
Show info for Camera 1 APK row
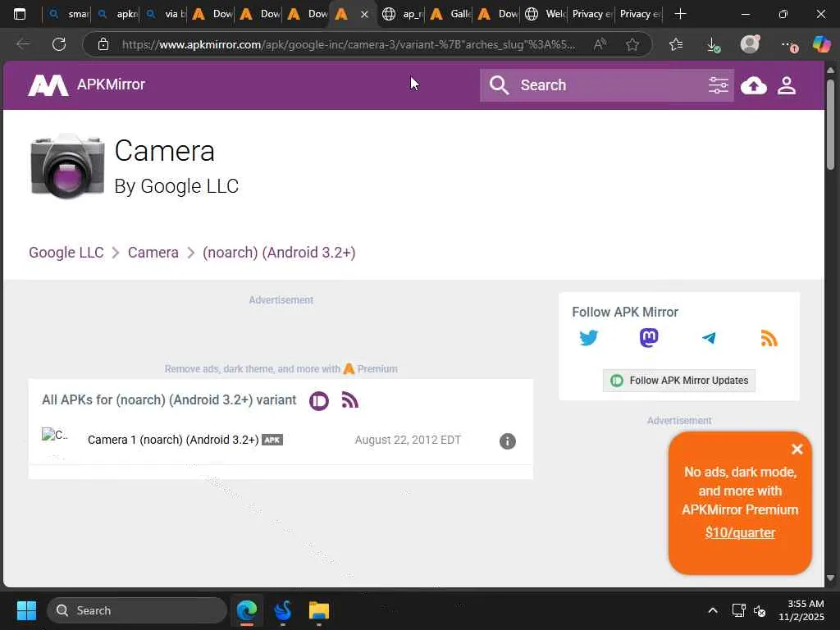click(507, 441)
